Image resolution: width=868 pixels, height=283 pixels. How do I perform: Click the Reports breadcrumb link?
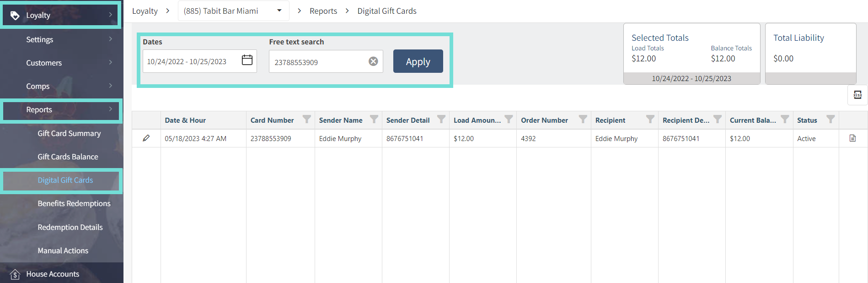pos(323,11)
